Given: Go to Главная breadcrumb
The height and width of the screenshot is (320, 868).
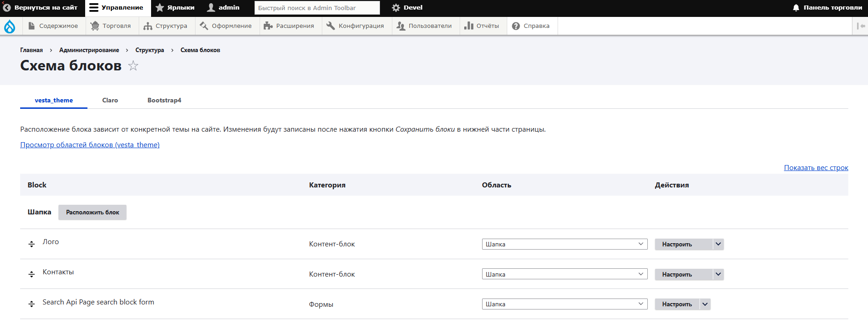Looking at the screenshot, I should [32, 50].
